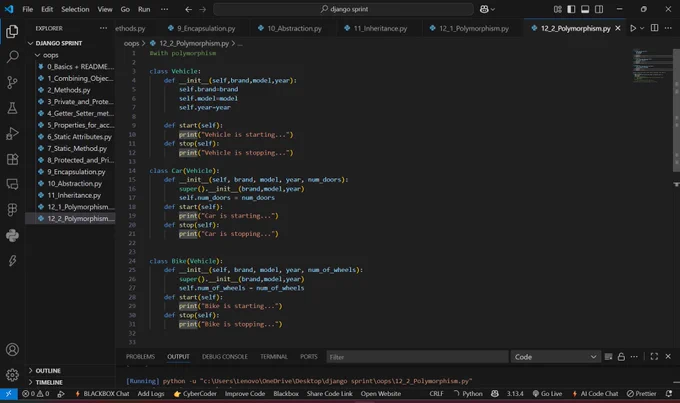This screenshot has width=680, height=403.
Task: Close the bottom panel
Action: 668,357
